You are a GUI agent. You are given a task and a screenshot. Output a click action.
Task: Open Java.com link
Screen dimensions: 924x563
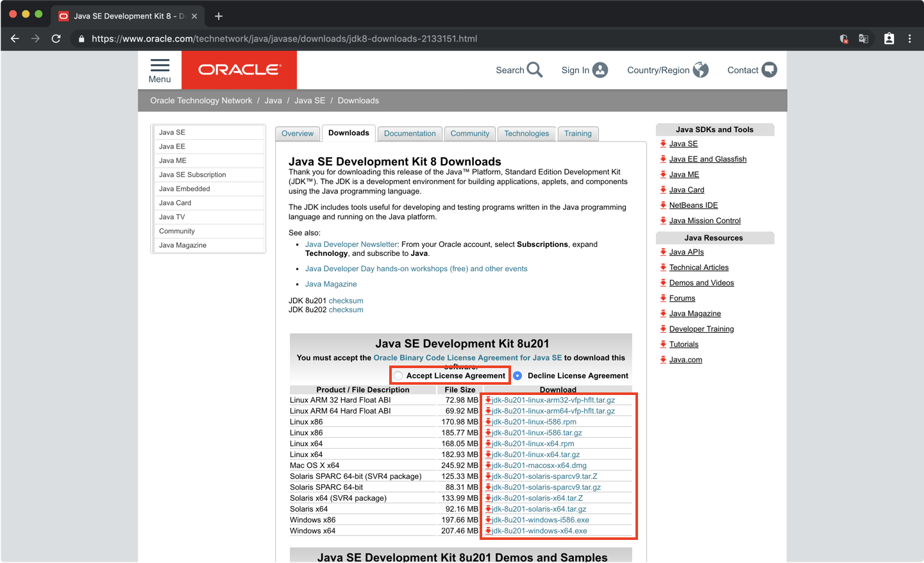(x=685, y=360)
